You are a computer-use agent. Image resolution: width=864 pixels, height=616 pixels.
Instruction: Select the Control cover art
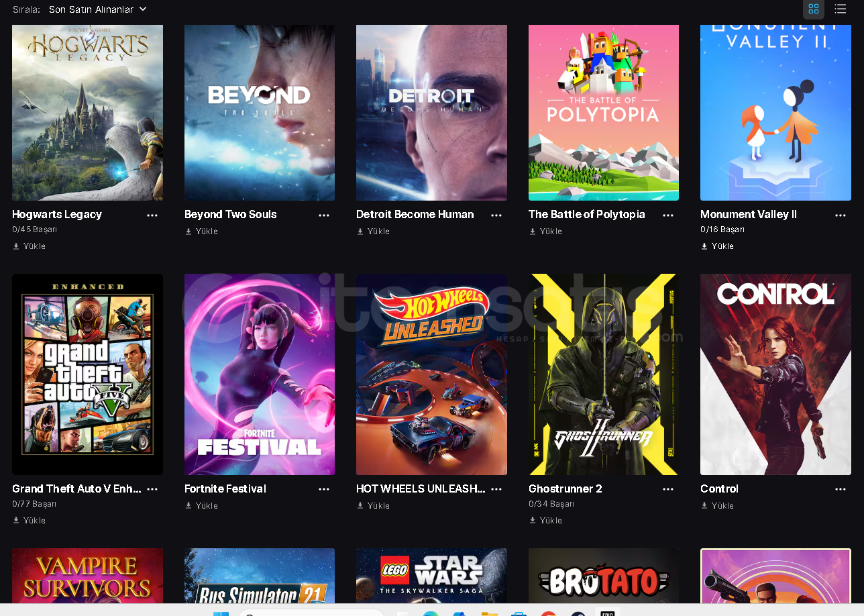pyautogui.click(x=775, y=374)
